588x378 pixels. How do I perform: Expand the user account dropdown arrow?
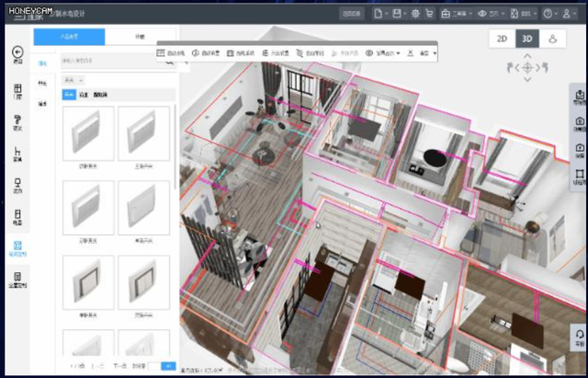575,14
